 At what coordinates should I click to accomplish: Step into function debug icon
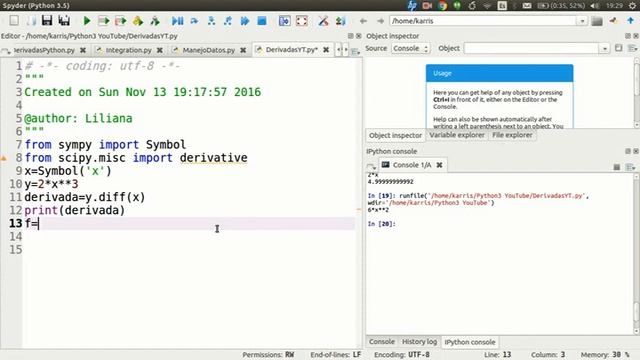tap(211, 20)
